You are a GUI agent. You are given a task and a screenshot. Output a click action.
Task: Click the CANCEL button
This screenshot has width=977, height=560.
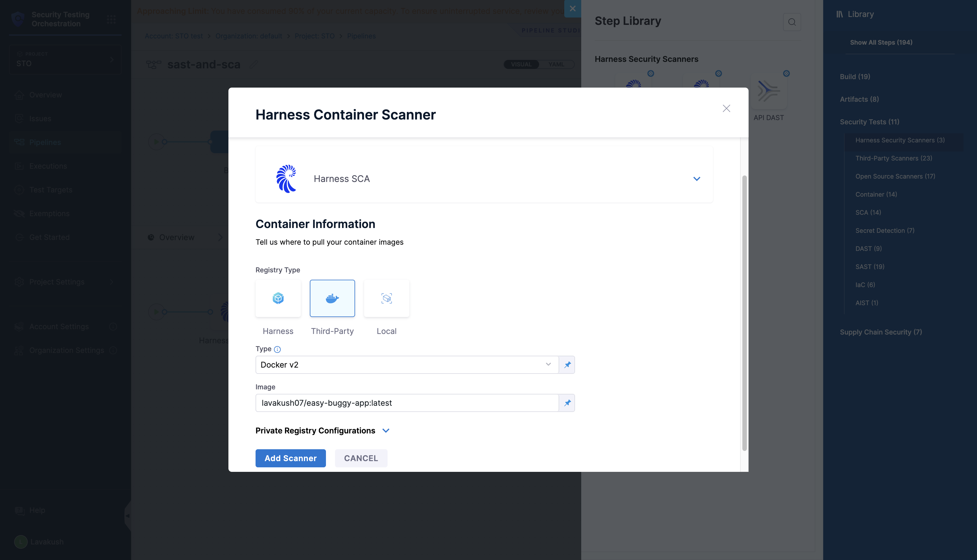tap(360, 458)
